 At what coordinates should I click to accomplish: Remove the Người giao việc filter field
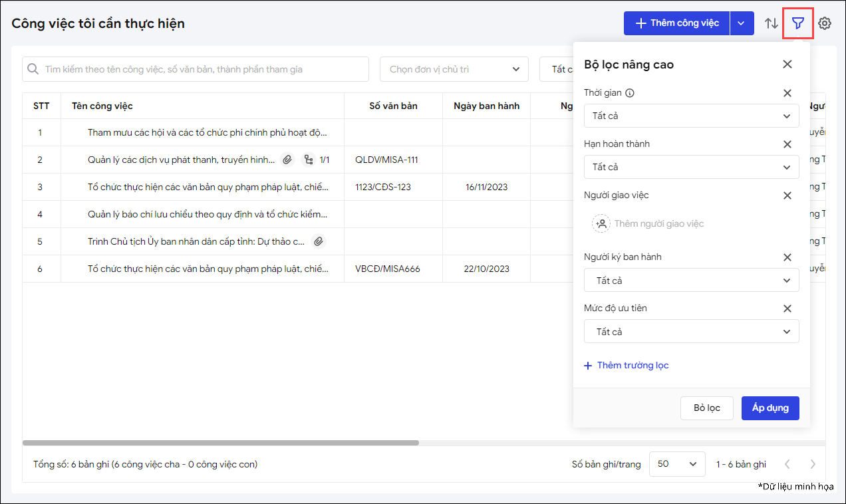(787, 195)
